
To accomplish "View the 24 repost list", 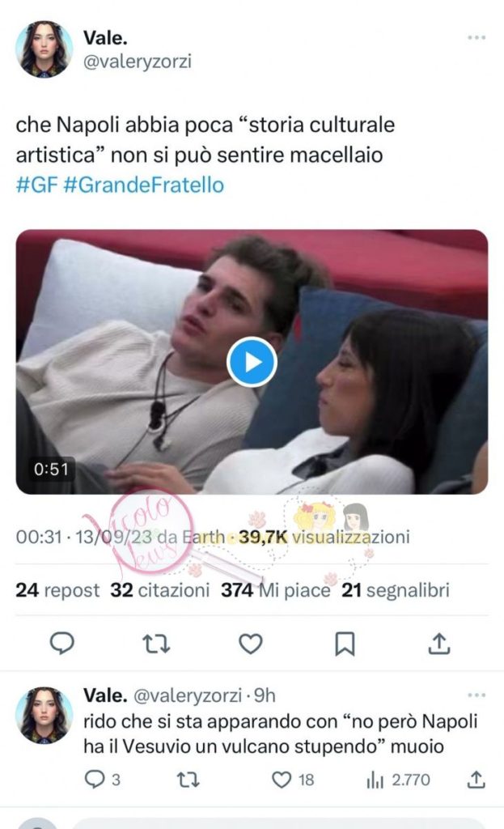I will pyautogui.click(x=57, y=590).
